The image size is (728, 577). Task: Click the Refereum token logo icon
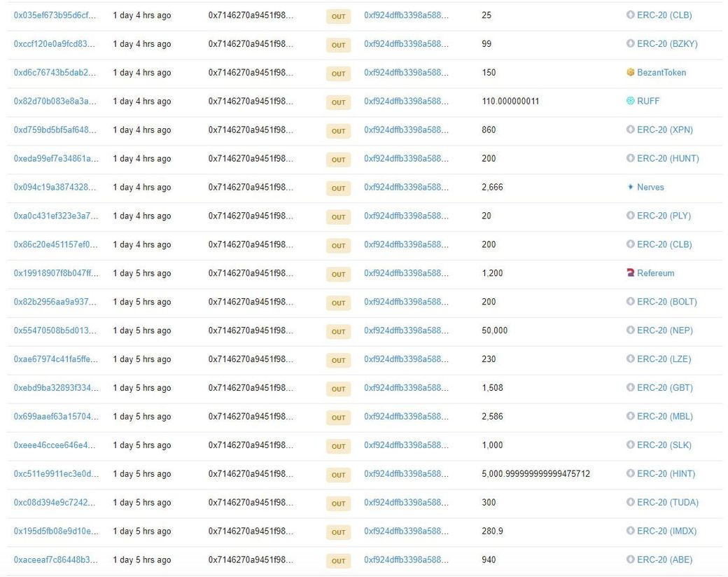[x=630, y=272]
